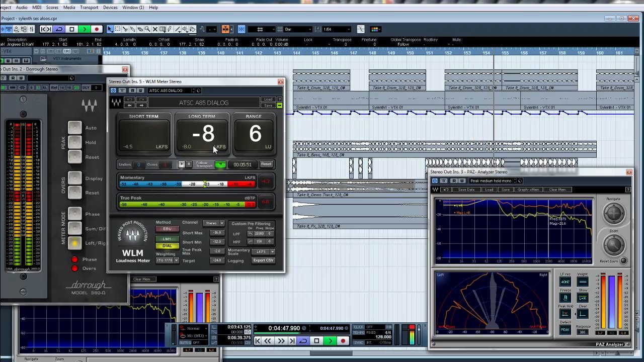Screen dimensions: 644x362
Task: Open the MIDI menu
Action: point(37,8)
